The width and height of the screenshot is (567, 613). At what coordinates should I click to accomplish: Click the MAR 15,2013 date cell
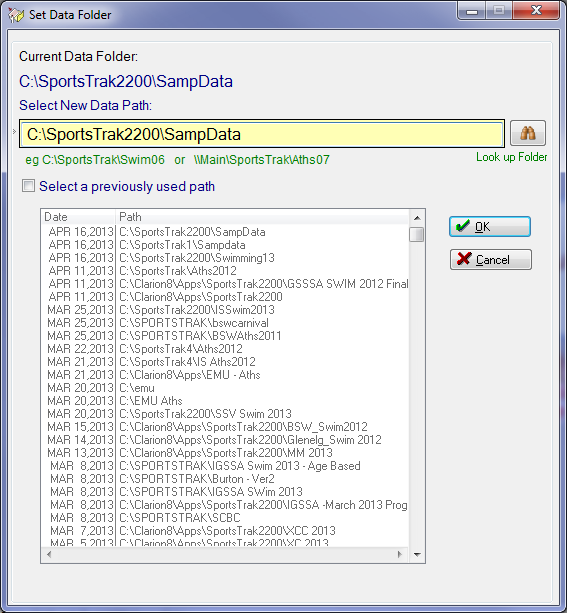coord(80,427)
